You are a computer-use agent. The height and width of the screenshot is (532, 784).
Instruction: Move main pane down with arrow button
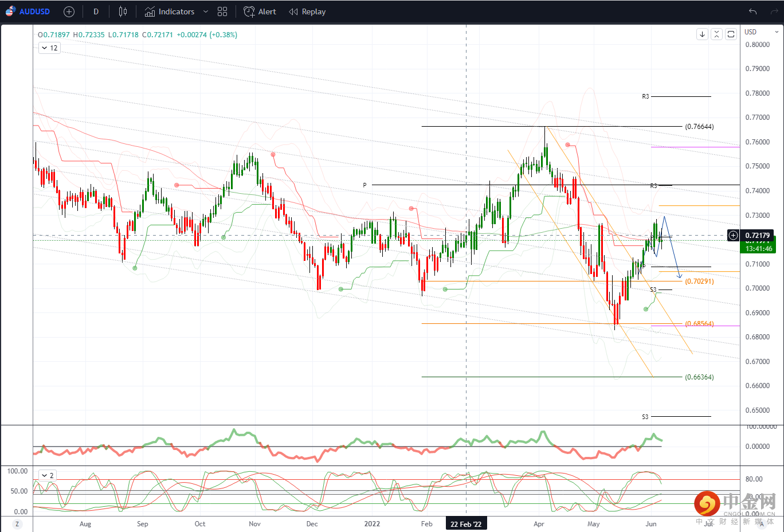pos(702,34)
